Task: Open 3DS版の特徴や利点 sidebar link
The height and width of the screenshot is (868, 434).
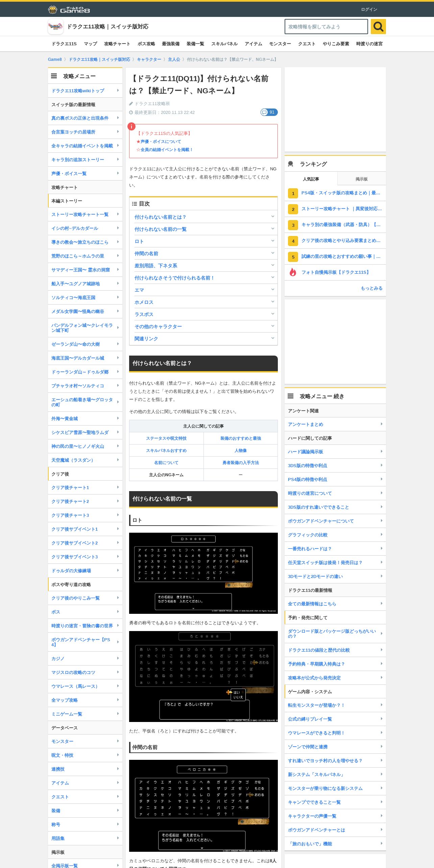Action: [x=307, y=465]
